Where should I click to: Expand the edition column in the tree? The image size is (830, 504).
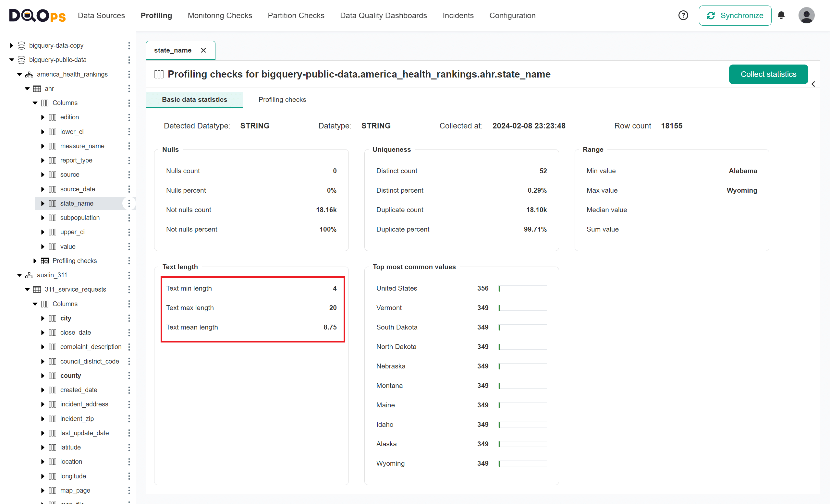(x=43, y=117)
